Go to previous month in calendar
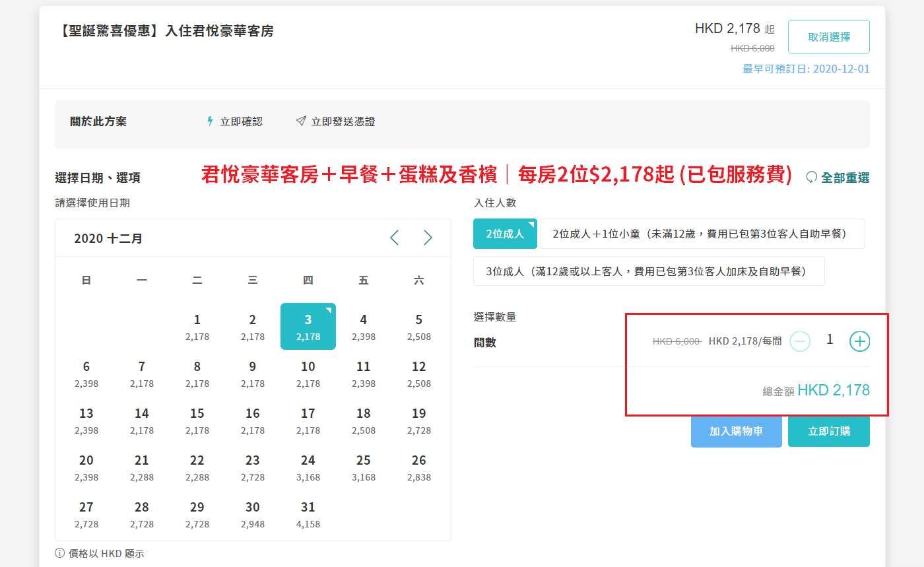Screen dimensions: 924x567 395,238
